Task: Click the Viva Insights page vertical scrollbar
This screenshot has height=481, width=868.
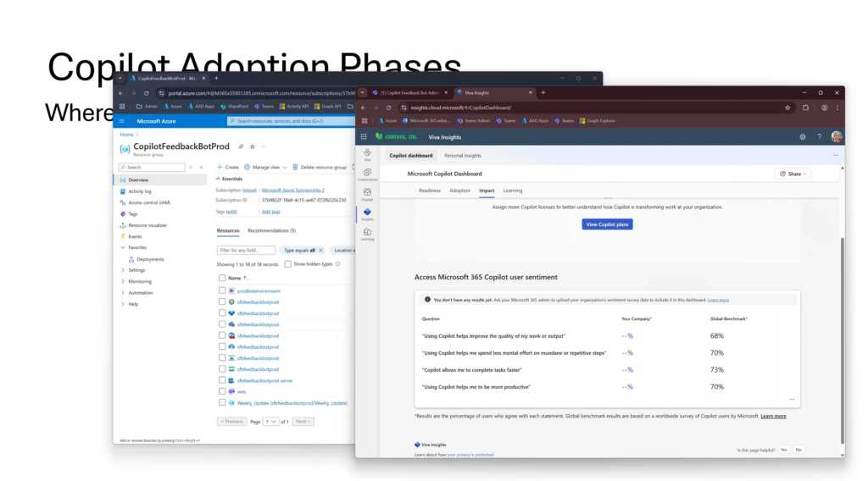Action: (843, 340)
